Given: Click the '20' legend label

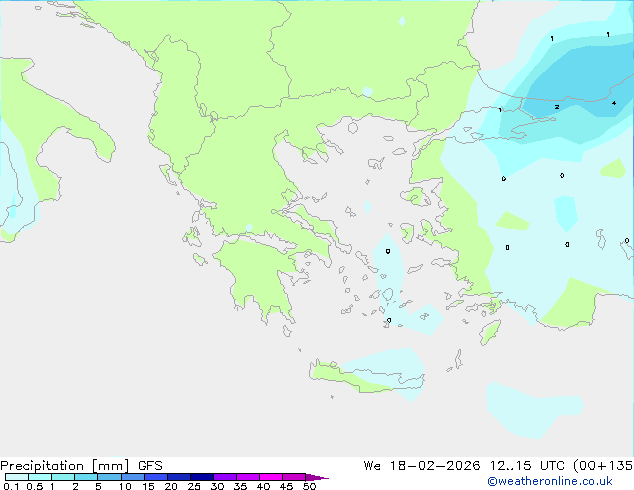Looking at the screenshot, I should tap(171, 486).
